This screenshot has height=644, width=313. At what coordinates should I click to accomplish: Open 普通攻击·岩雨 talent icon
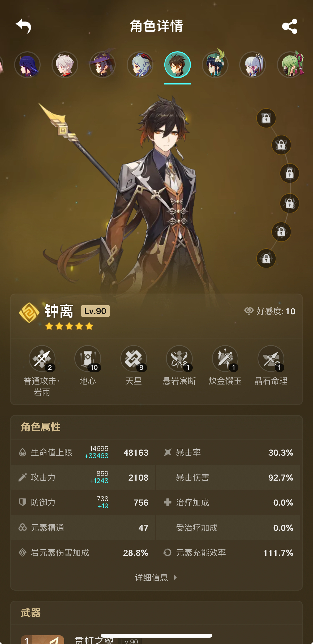tap(42, 358)
